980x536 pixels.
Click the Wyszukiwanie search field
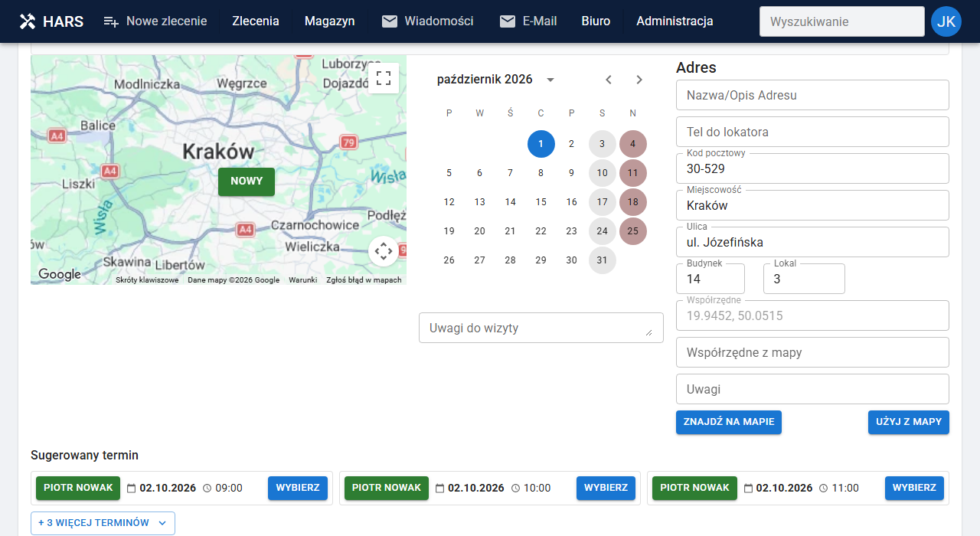tap(842, 21)
